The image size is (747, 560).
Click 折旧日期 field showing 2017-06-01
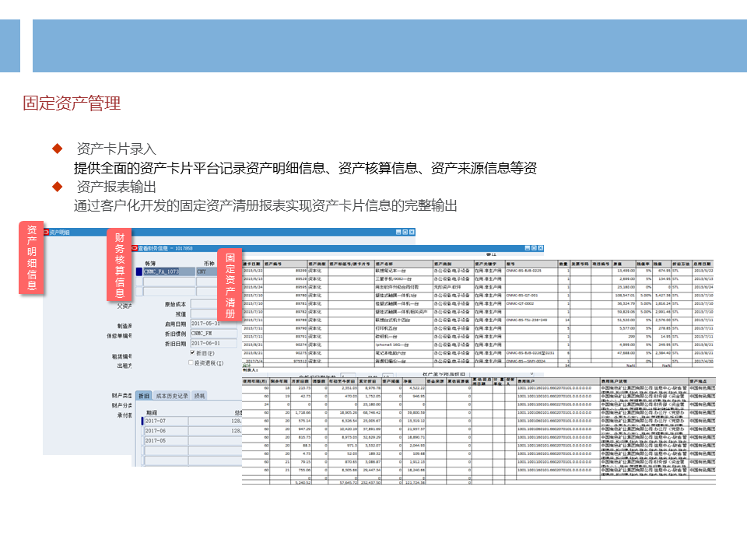213,343
